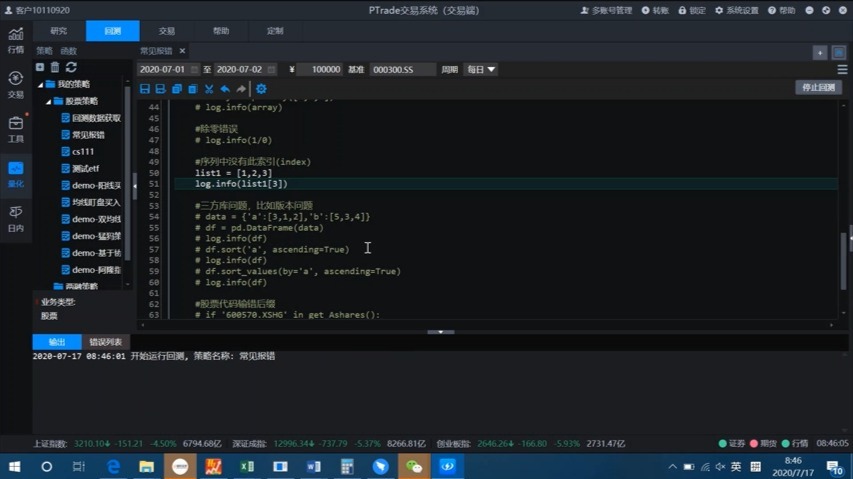Click the strategy tree vertical scrollbar
This screenshot has width=853, height=479.
point(127,172)
